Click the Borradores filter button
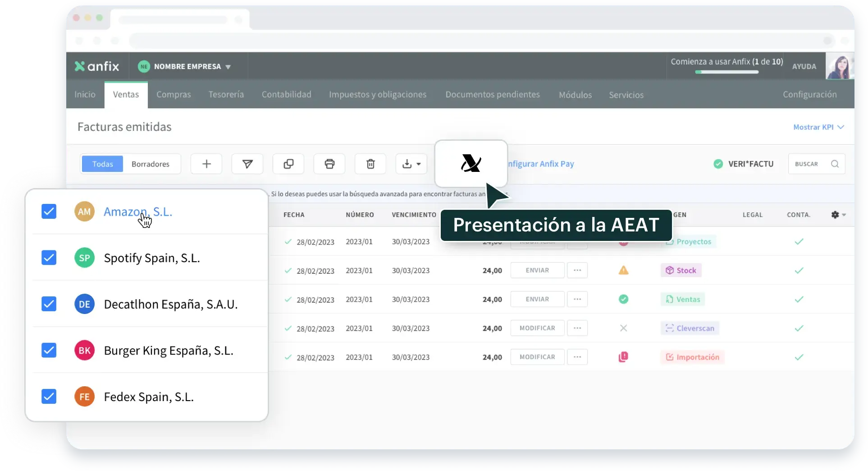 coord(151,164)
